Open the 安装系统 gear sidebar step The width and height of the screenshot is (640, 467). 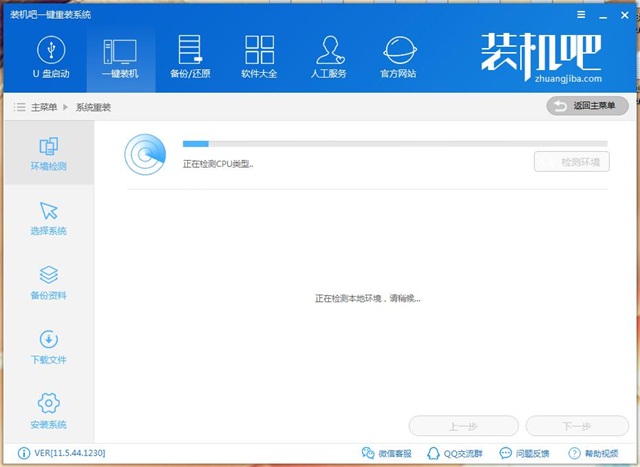click(x=48, y=411)
